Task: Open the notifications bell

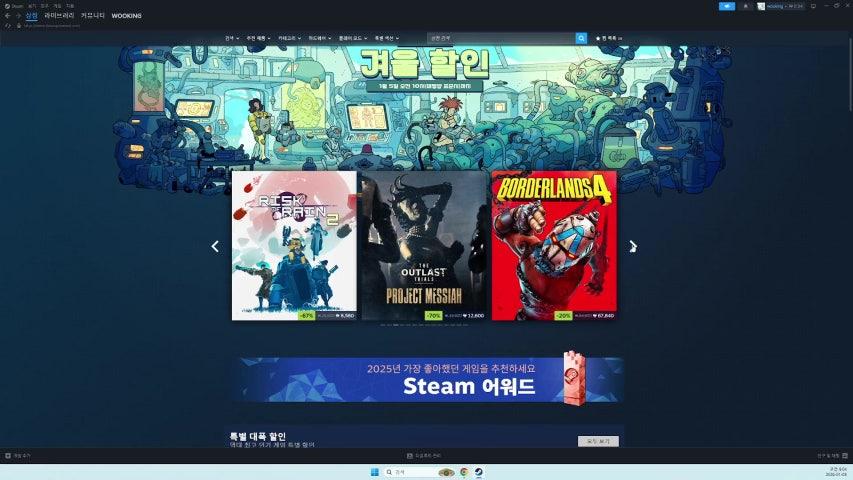Action: click(x=745, y=6)
